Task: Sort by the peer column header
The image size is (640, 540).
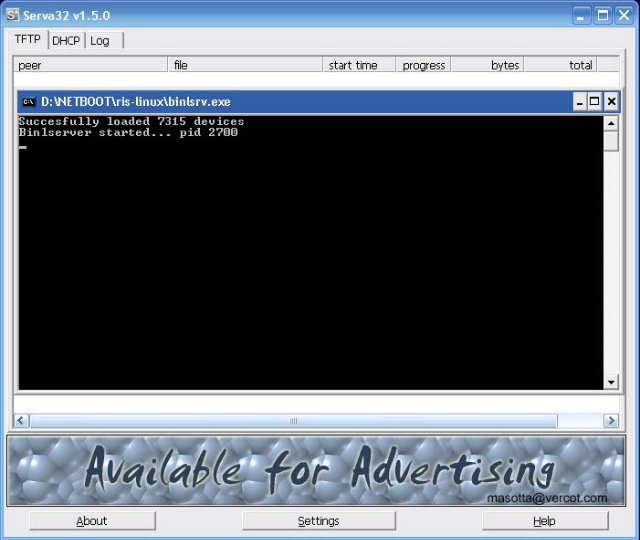Action: tap(90, 65)
